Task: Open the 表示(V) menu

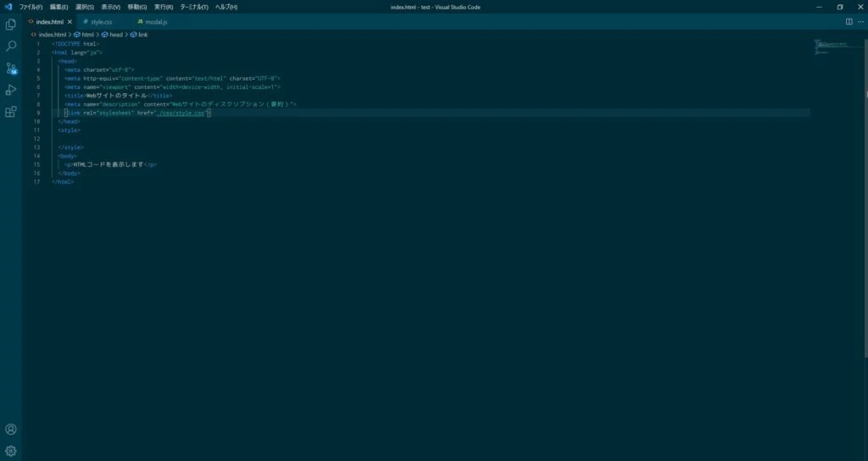Action: [111, 7]
